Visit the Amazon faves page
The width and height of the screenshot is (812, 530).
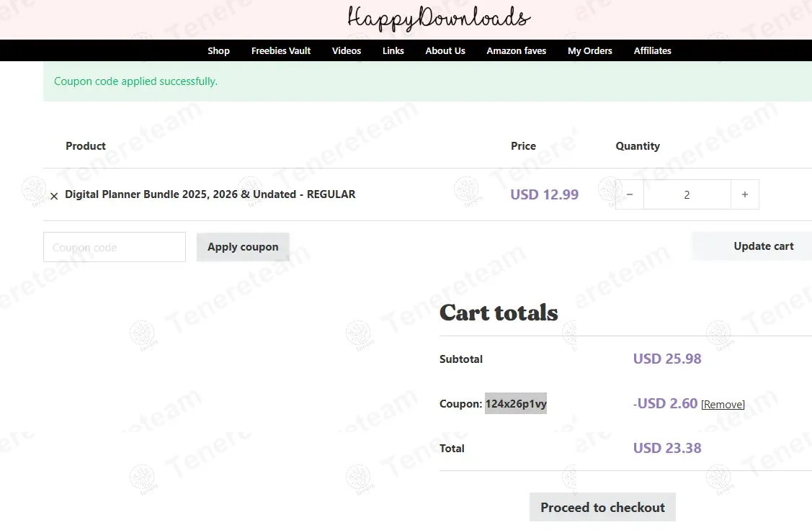pos(517,50)
